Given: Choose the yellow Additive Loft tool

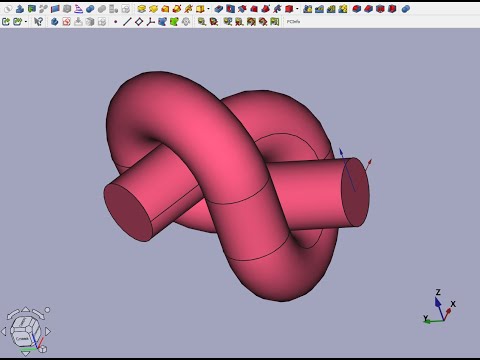Looking at the screenshot, I should pyautogui.click(x=165, y=9).
